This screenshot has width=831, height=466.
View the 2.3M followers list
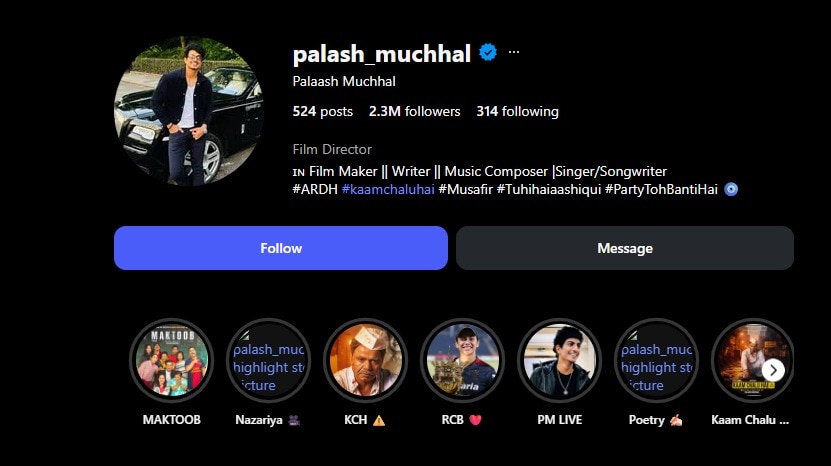(414, 111)
